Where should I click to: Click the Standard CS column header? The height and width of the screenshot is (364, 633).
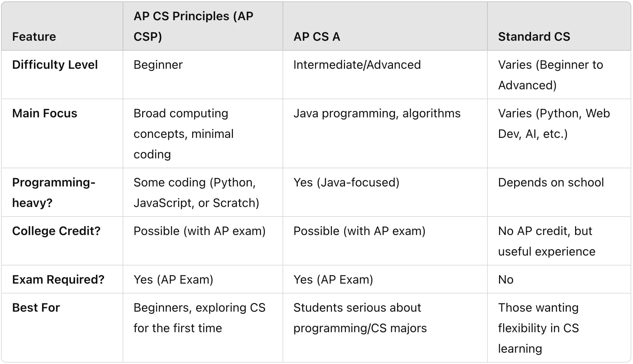[x=534, y=37]
